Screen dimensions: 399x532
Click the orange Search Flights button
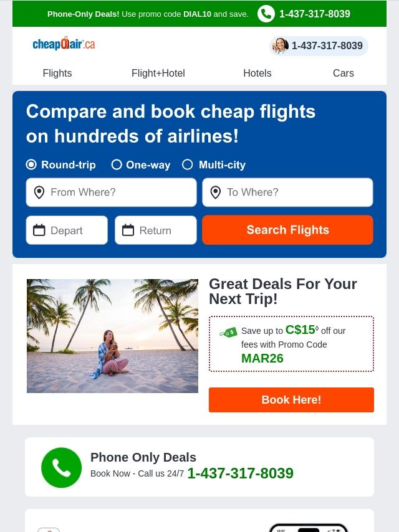pos(287,230)
